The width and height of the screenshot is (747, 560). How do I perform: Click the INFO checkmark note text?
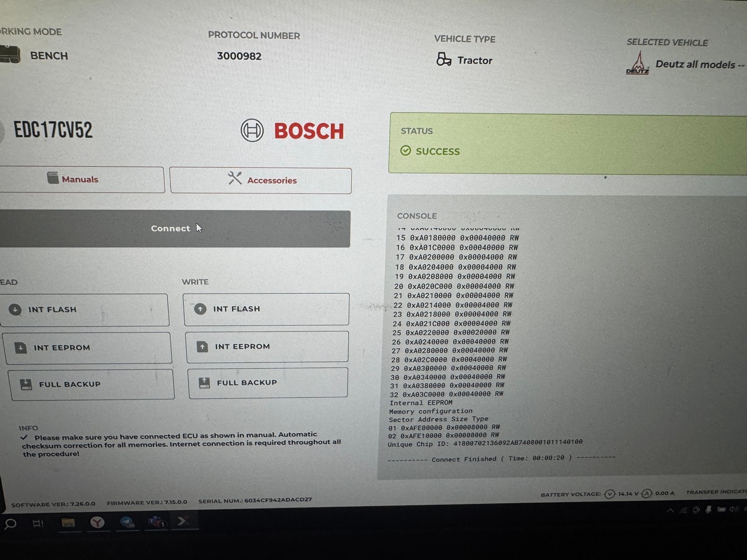point(181,444)
